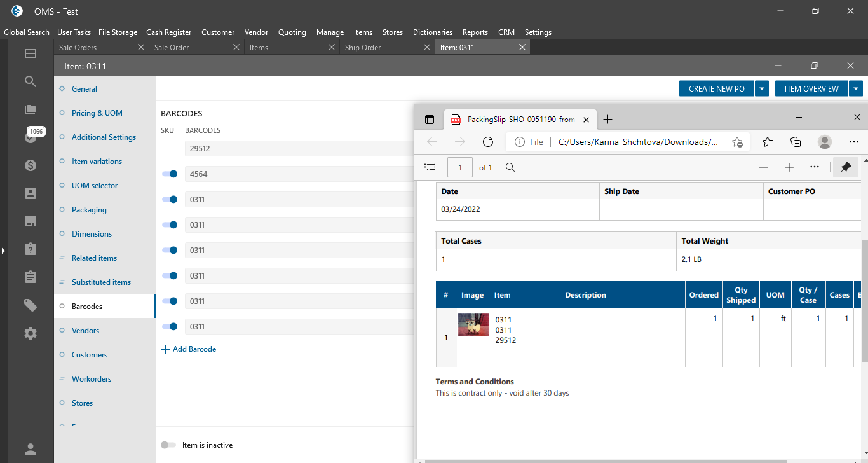This screenshot has width=868, height=463.
Task: Zoom in on the PDF with plus icon
Action: [789, 167]
